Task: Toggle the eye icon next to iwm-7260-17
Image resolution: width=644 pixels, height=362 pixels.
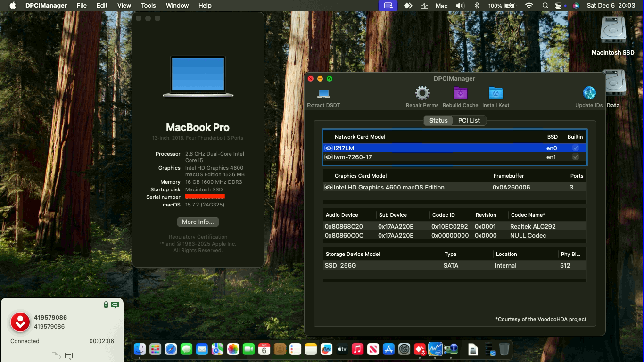Action: pyautogui.click(x=329, y=157)
